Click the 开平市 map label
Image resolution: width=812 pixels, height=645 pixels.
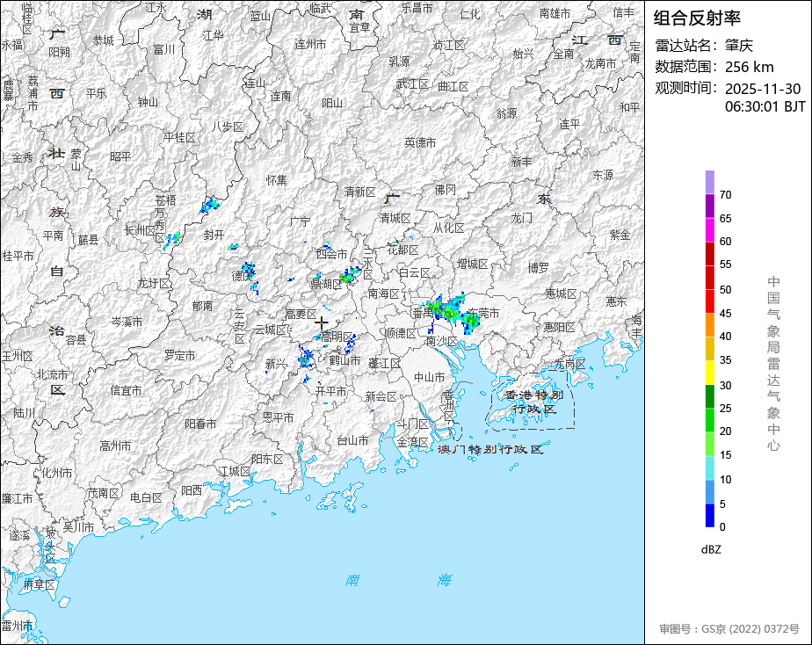pos(331,391)
